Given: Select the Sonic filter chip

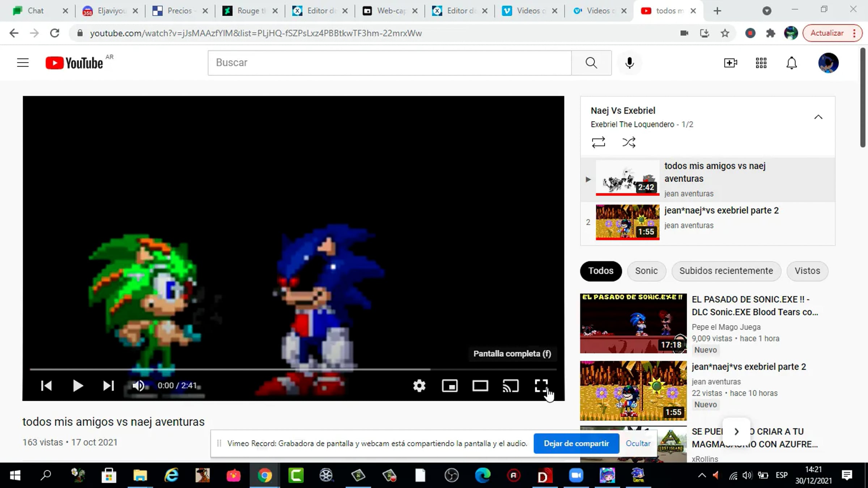Looking at the screenshot, I should (646, 271).
